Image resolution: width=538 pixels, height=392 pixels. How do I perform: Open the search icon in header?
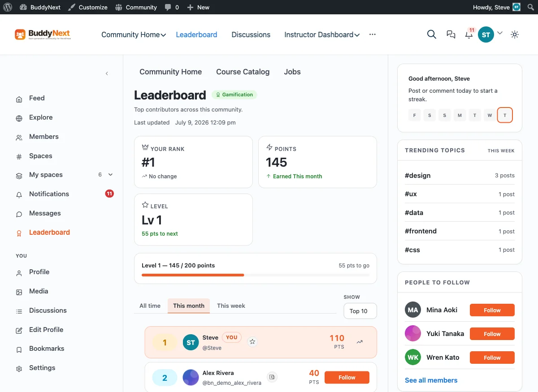(432, 34)
